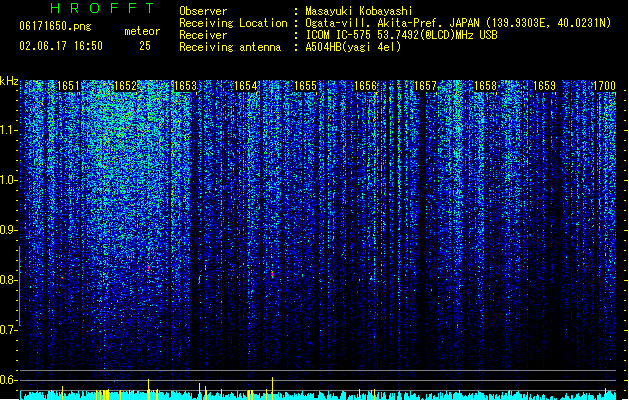Click observer name Masayuki Kobayashi
629x400 pixels.
tap(358, 11)
